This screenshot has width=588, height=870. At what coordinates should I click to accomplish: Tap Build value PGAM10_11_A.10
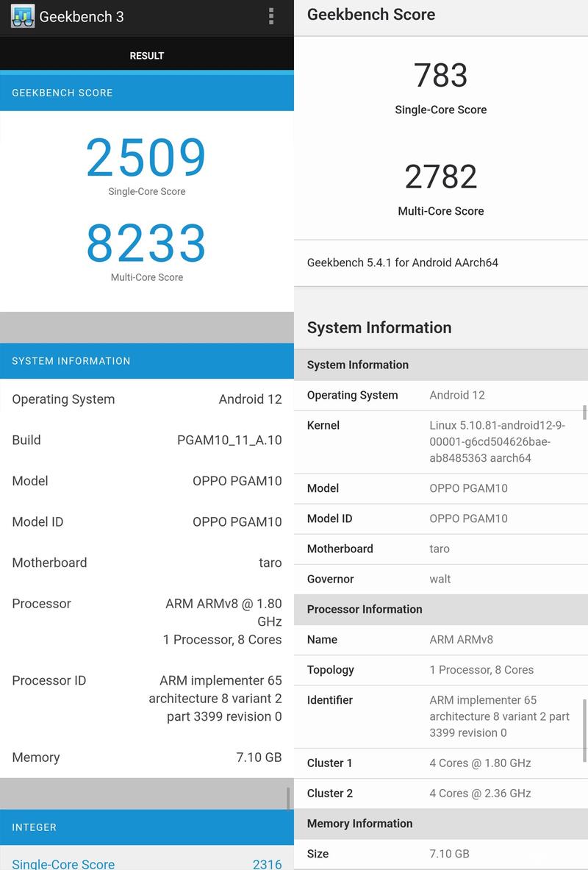229,440
